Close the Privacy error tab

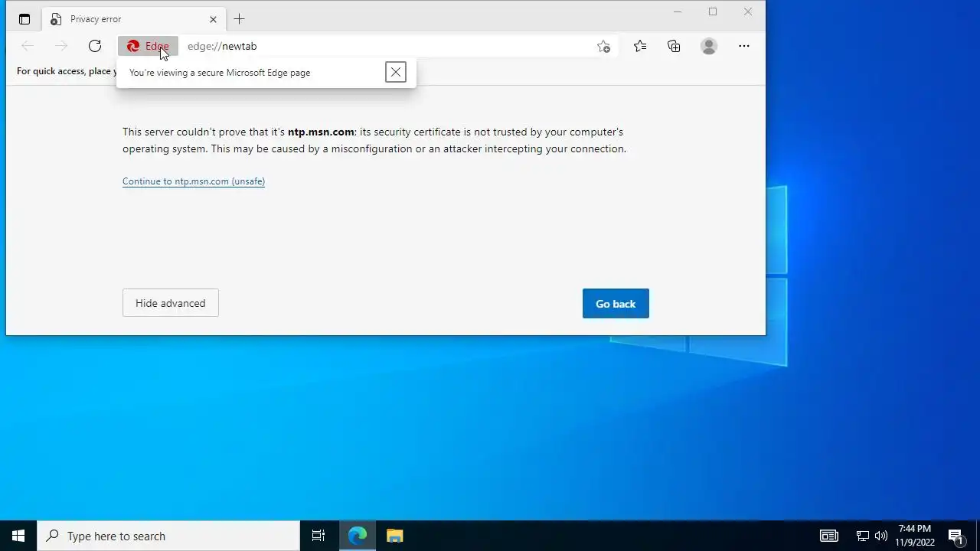tap(213, 19)
